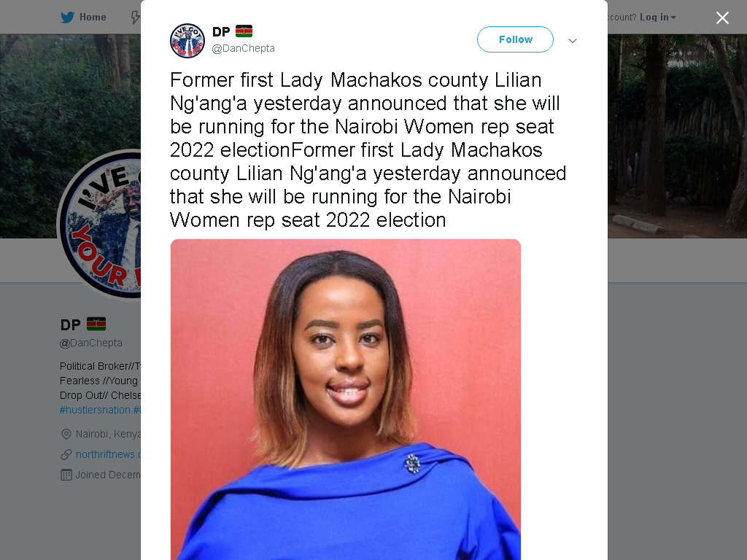
Task: Click the #hustlersnation hashtag
Action: click(x=95, y=410)
